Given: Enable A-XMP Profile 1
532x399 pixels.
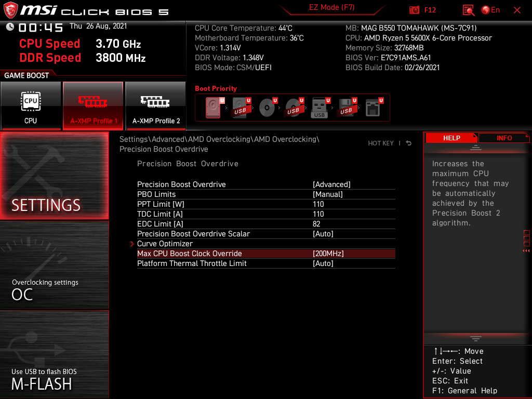Looking at the screenshot, I should (x=93, y=106).
